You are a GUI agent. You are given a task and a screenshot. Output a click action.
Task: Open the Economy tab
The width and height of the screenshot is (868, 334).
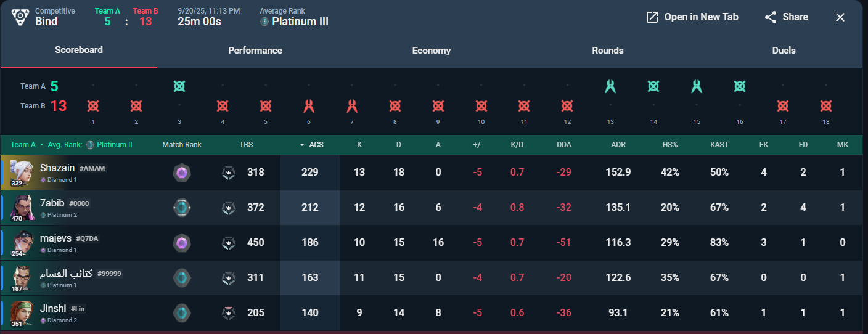432,51
